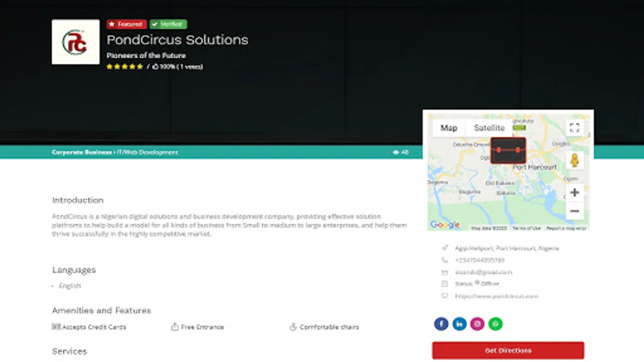The image size is (644, 362).
Task: Click the listing's Gmail email address
Action: pos(483,272)
